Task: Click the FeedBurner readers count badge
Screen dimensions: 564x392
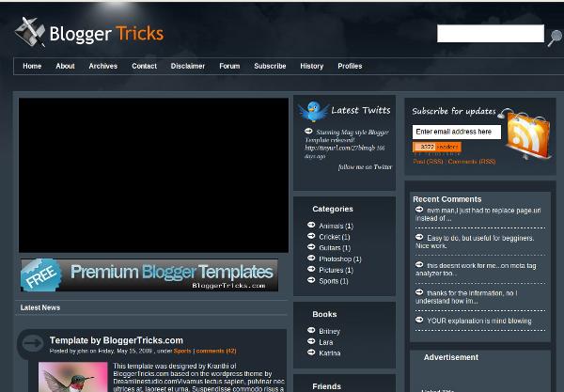Action: click(x=437, y=147)
